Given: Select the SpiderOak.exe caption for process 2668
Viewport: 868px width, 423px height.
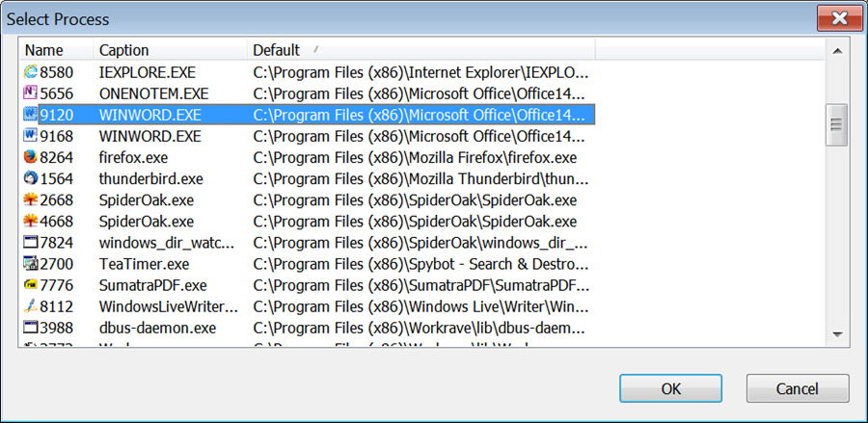Looking at the screenshot, I should (147, 200).
